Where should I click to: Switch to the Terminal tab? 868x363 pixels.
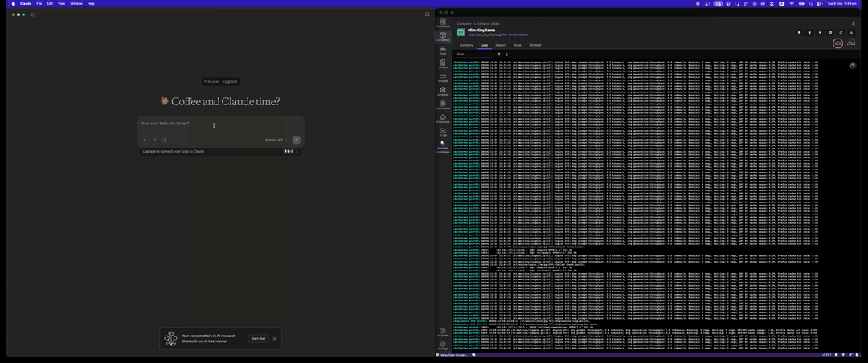click(534, 45)
